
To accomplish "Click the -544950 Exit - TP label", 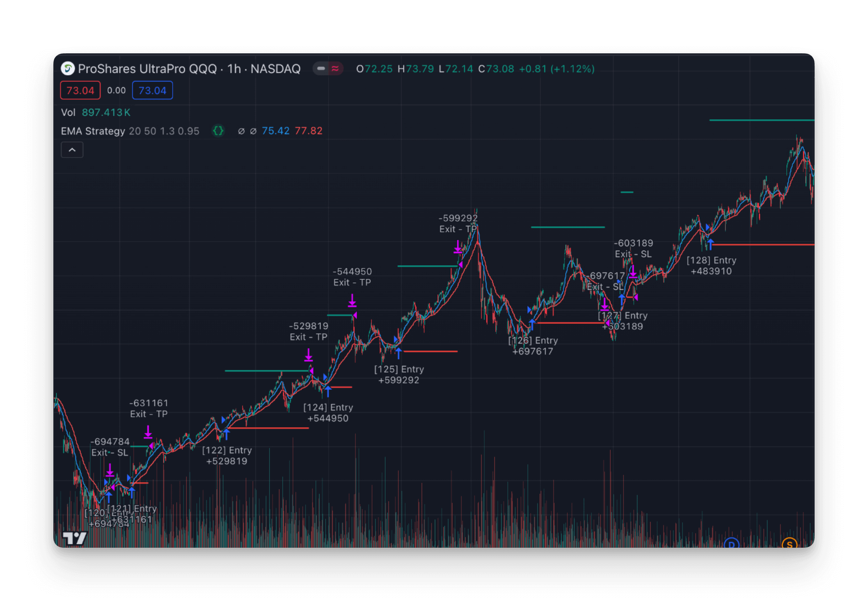I will coord(352,277).
